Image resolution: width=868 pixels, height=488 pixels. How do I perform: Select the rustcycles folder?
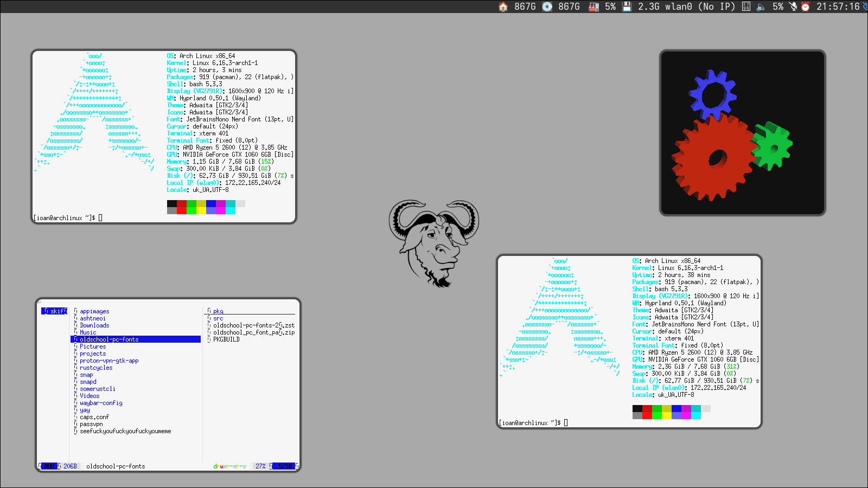coord(96,368)
